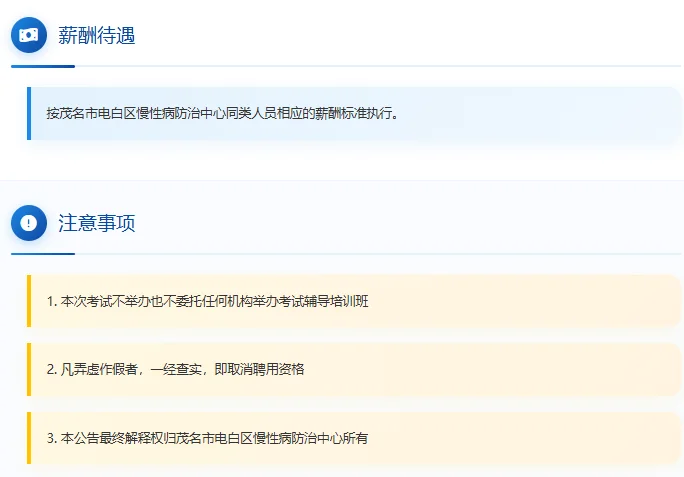This screenshot has width=684, height=477.
Task: Select the 注意事项 section heading
Action: [96, 223]
